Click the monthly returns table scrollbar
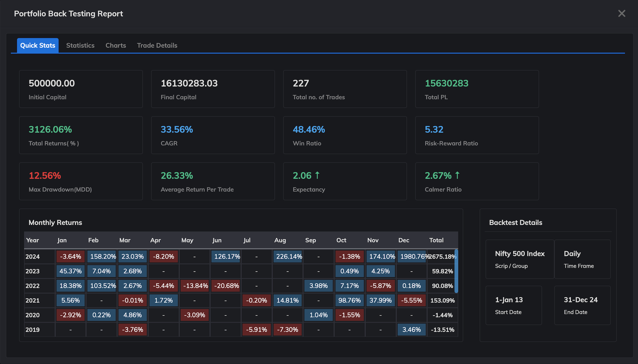 click(x=456, y=271)
